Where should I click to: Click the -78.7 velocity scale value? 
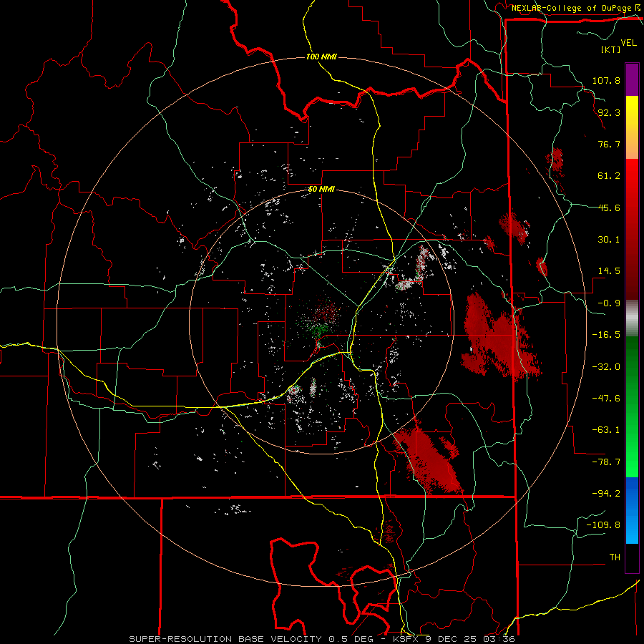tap(606, 462)
